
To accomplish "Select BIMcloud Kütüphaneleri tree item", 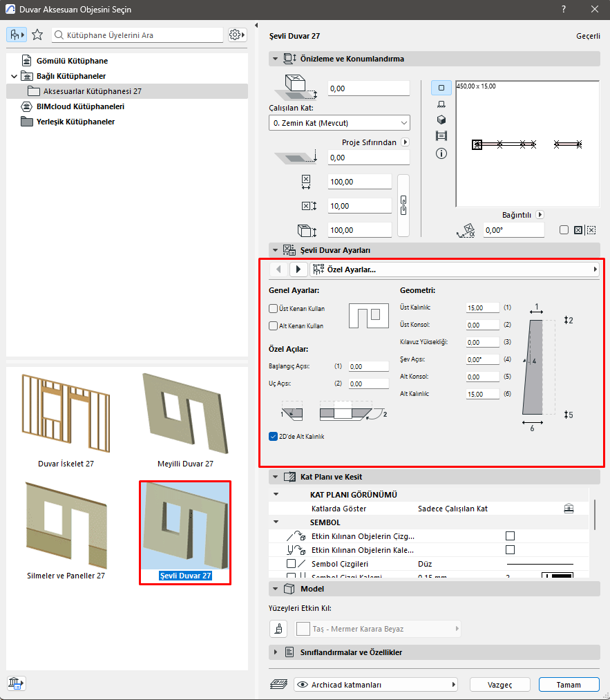I will pos(80,106).
